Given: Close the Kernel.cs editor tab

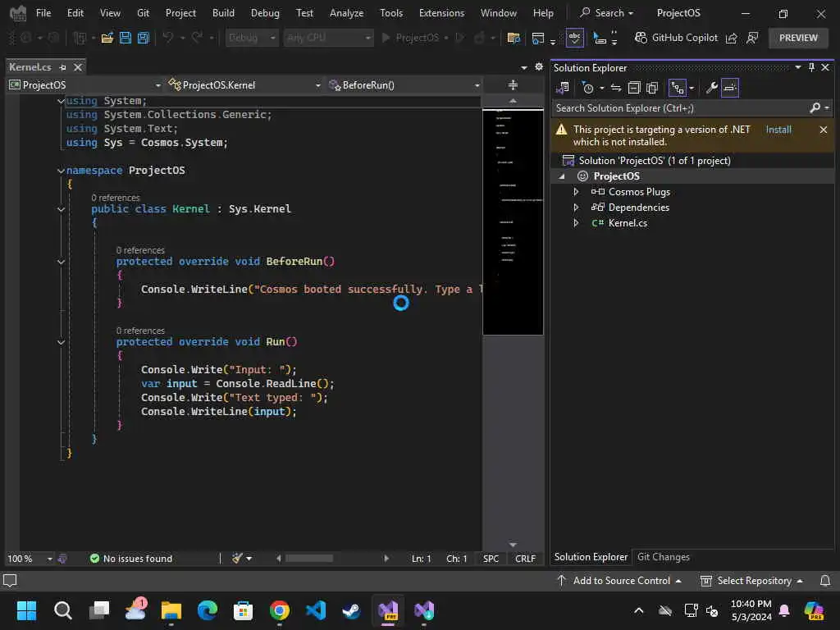Looking at the screenshot, I should pos(78,67).
